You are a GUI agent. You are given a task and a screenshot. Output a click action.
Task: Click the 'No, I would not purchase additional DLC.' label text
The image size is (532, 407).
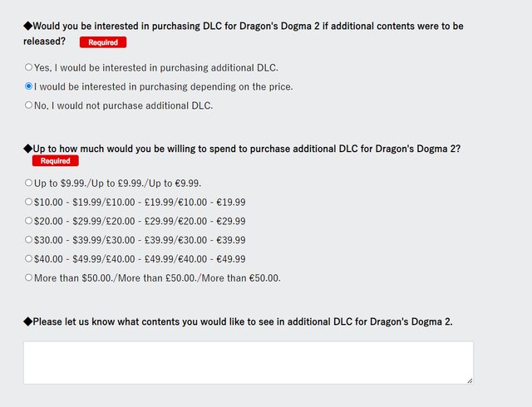pos(124,105)
